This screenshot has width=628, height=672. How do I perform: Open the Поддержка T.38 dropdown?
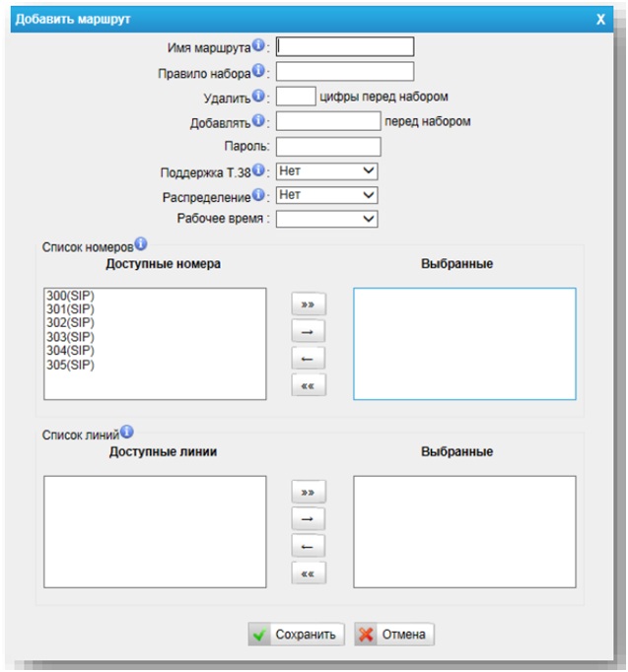[x=326, y=171]
